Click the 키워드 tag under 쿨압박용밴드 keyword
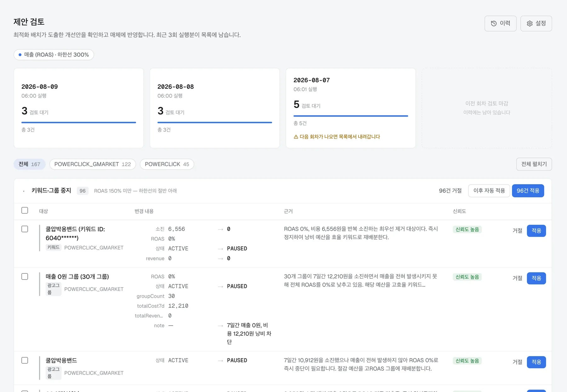This screenshot has height=392, width=567. point(53,247)
